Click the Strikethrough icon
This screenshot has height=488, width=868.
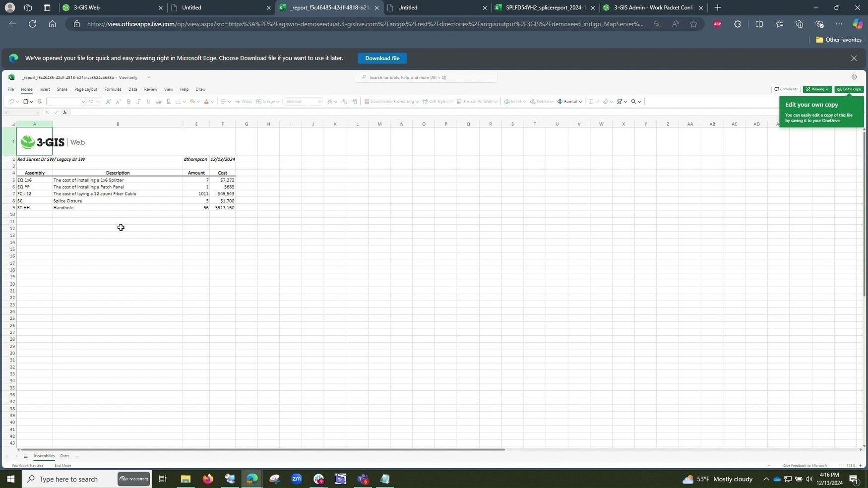158,102
